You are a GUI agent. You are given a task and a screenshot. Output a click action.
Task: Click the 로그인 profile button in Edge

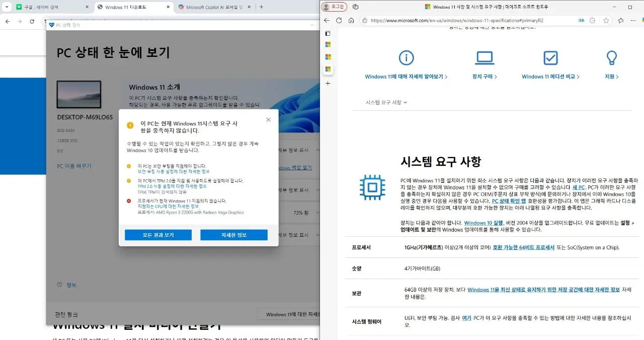334,7
